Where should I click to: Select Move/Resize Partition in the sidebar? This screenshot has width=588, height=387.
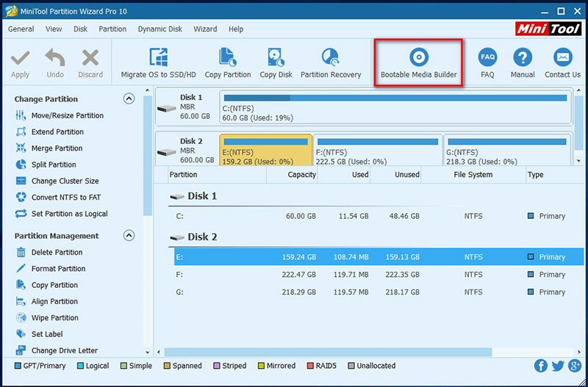60,115
